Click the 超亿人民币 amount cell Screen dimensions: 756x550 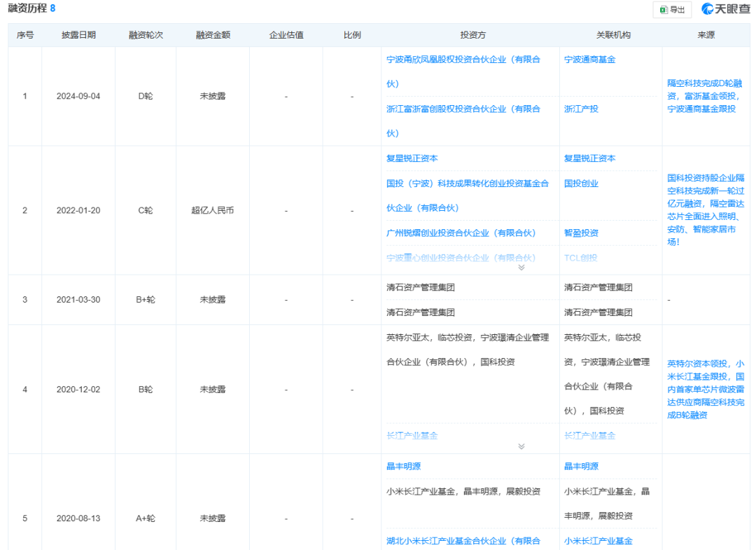(x=213, y=210)
